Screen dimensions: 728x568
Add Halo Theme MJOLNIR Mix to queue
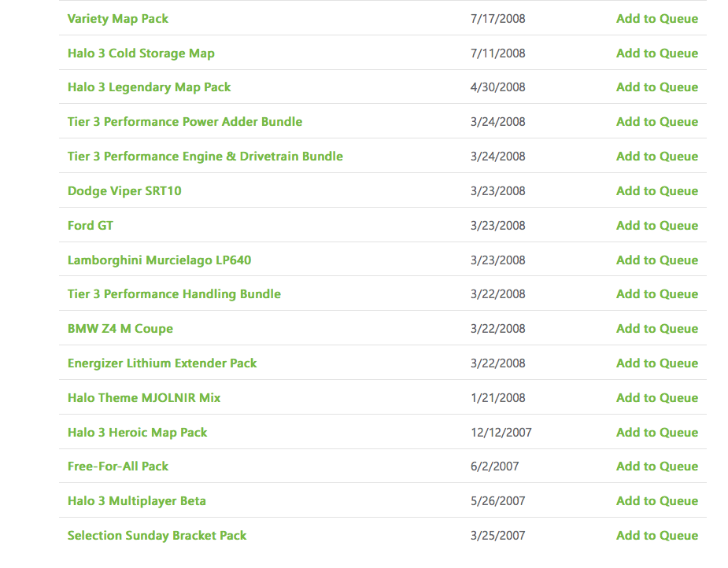coord(657,398)
